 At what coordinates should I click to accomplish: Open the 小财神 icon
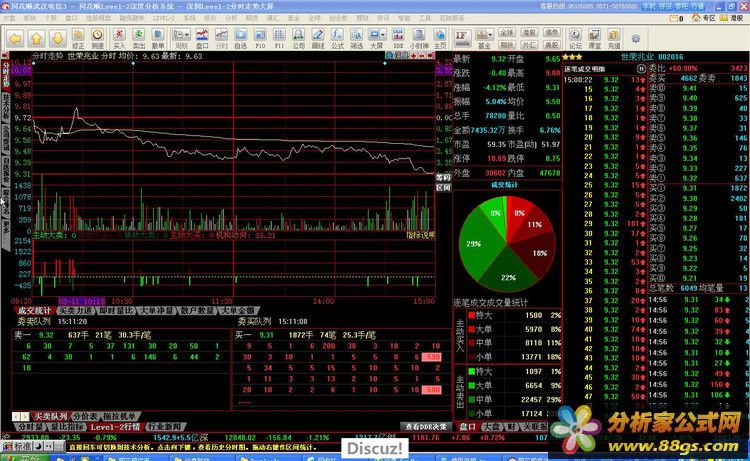419,38
